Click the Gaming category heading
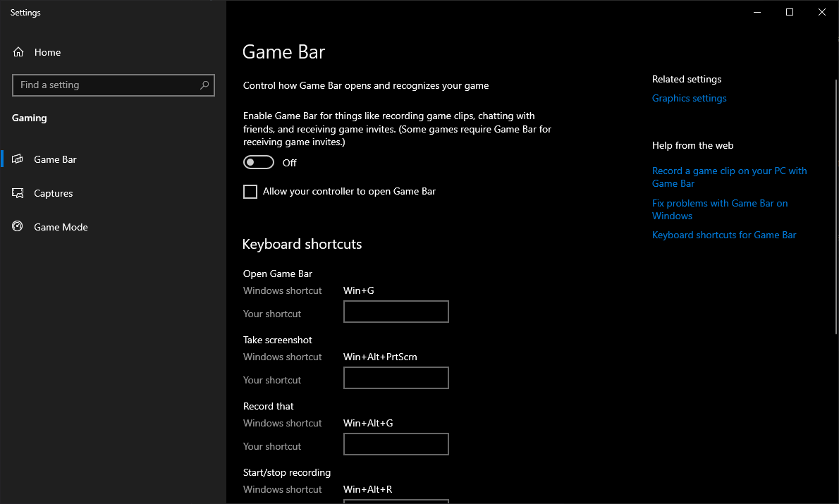 coord(30,118)
